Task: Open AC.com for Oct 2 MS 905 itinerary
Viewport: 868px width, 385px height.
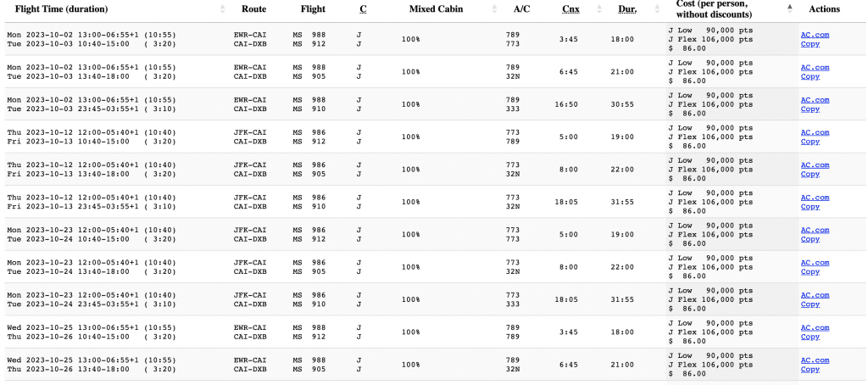Action: 815,68
